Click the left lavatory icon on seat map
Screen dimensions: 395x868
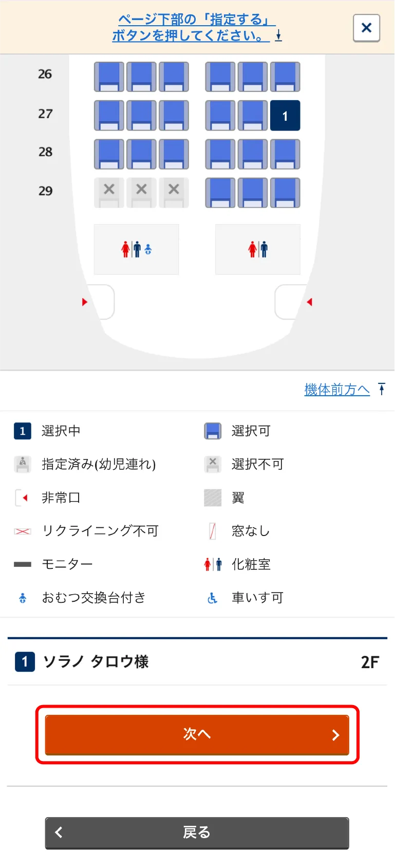136,249
